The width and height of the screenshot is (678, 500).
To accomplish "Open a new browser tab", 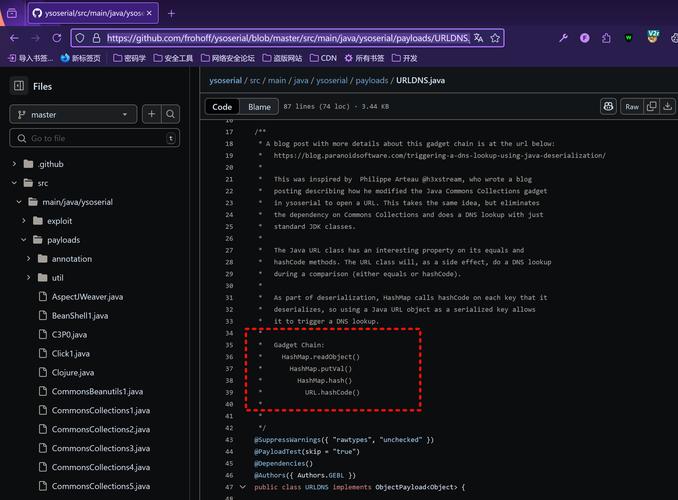I will click(171, 13).
